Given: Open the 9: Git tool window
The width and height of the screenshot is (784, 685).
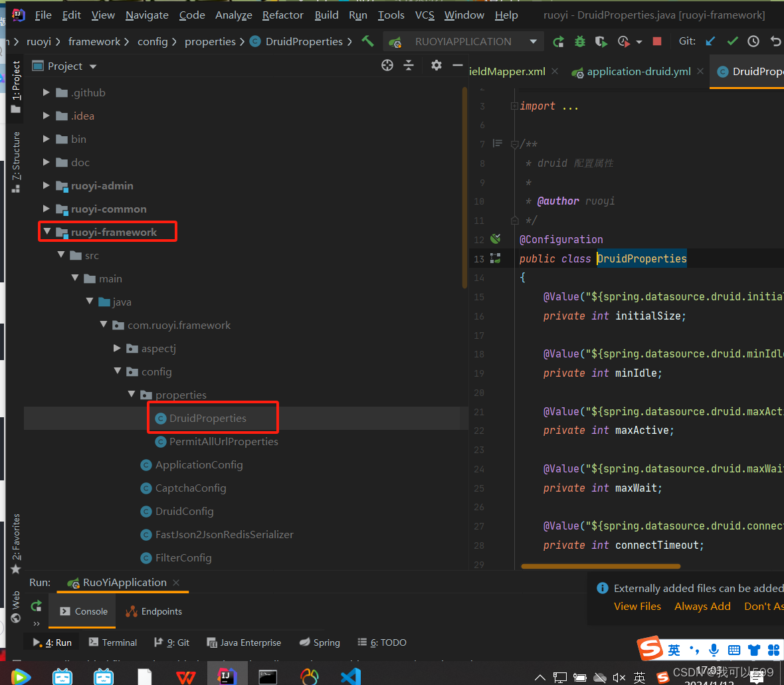Looking at the screenshot, I should pos(171,642).
